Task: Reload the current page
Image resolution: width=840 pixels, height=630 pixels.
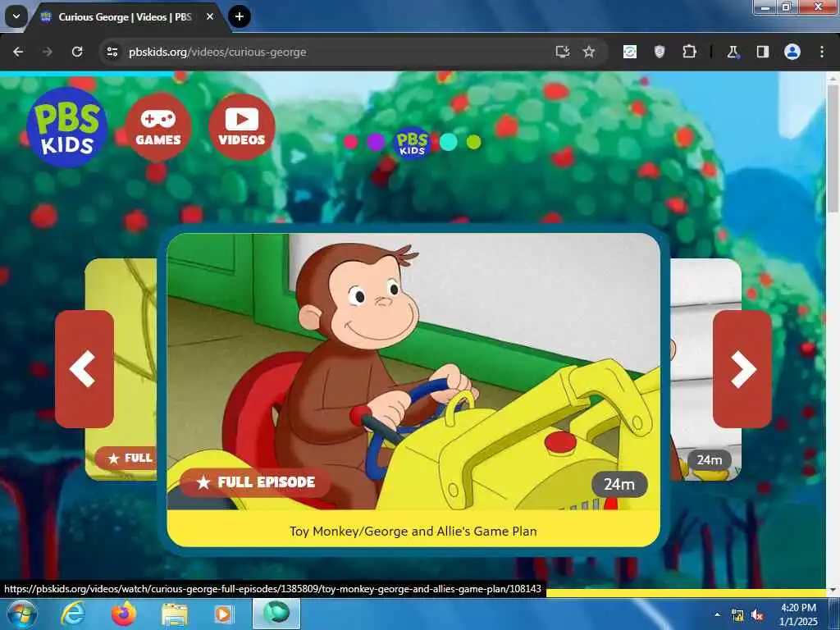Action: point(77,52)
